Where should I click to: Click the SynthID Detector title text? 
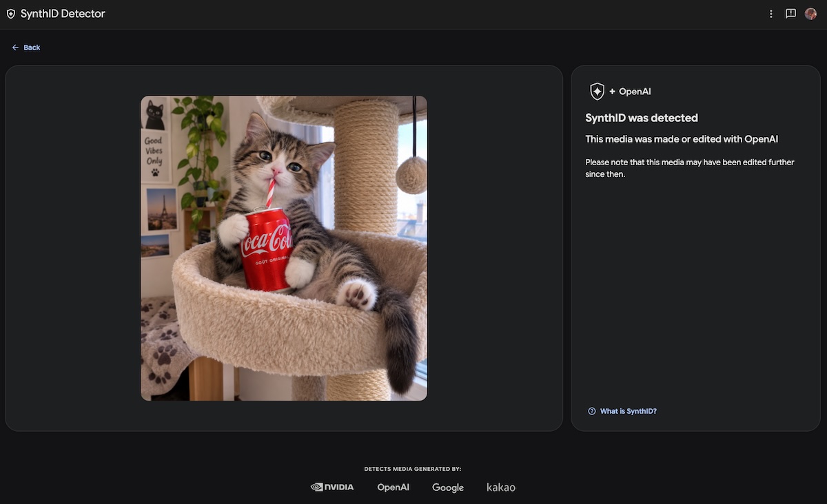click(x=63, y=14)
